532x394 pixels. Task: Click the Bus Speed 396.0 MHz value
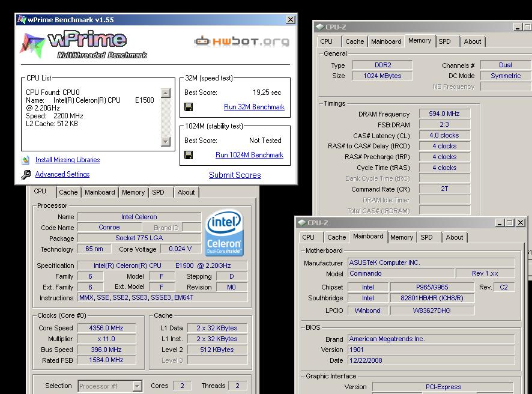[x=106, y=350]
